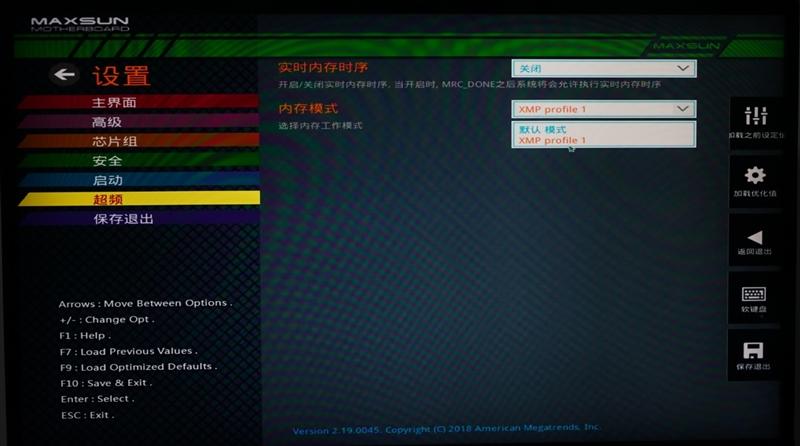The width and height of the screenshot is (800, 446).
Task: Click the back arrow beside 设置
Action: coord(64,75)
